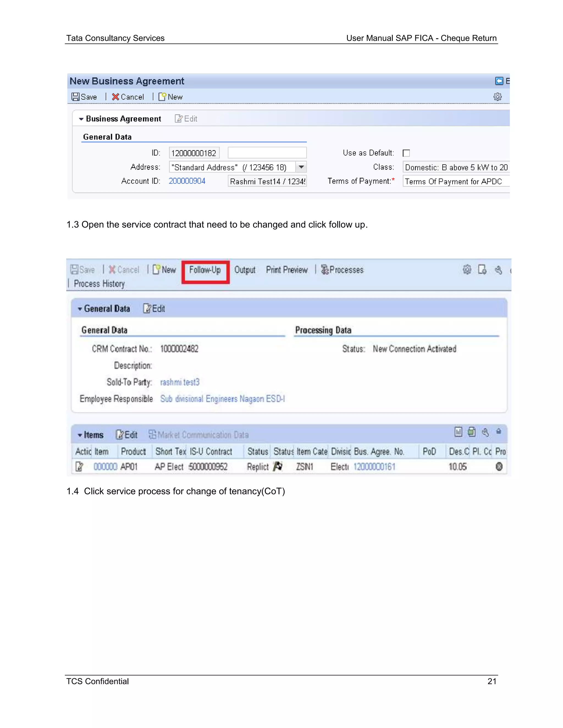Open Sub divisional Engineers Nagaon ESD-I link
Viewport: 563px width, 728px height.
pyautogui.click(x=222, y=399)
